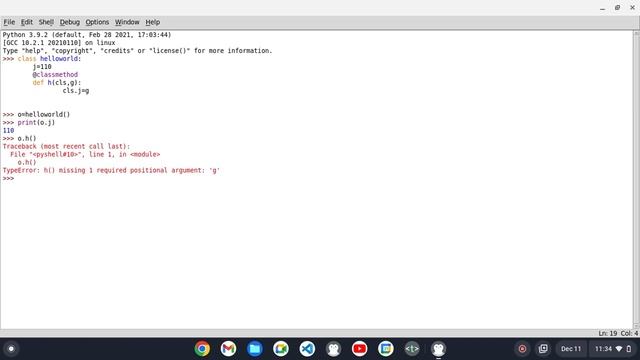Open the File menu
Screen dimensions: 640x360
9,22
